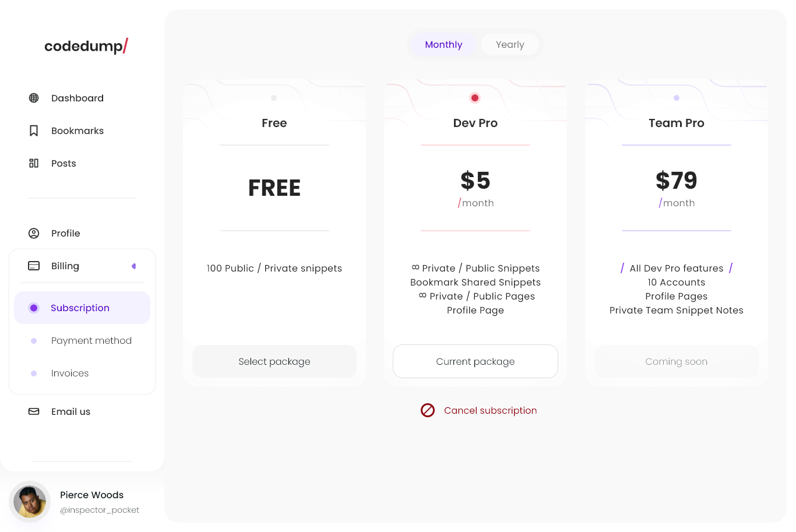The height and width of the screenshot is (532, 796).
Task: Click the Cancel subscription link
Action: (491, 410)
